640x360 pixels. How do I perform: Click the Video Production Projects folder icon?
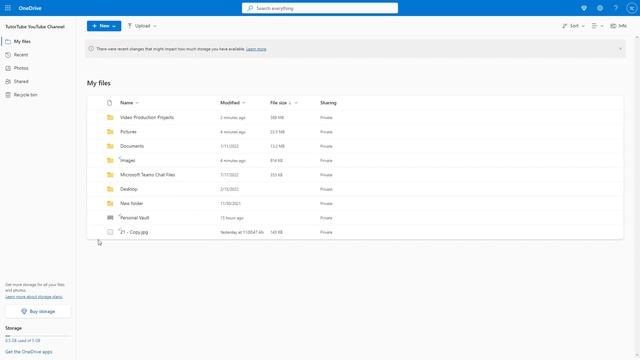(x=110, y=118)
